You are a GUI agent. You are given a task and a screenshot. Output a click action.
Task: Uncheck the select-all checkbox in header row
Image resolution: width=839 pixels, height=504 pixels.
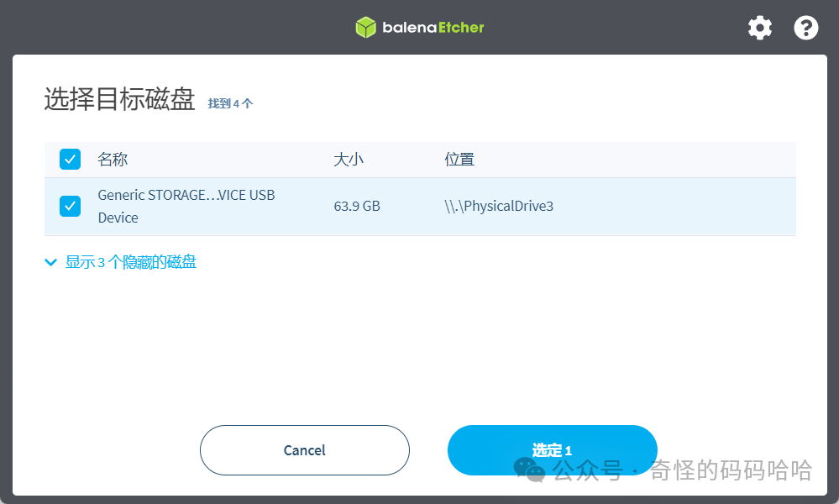pos(70,159)
